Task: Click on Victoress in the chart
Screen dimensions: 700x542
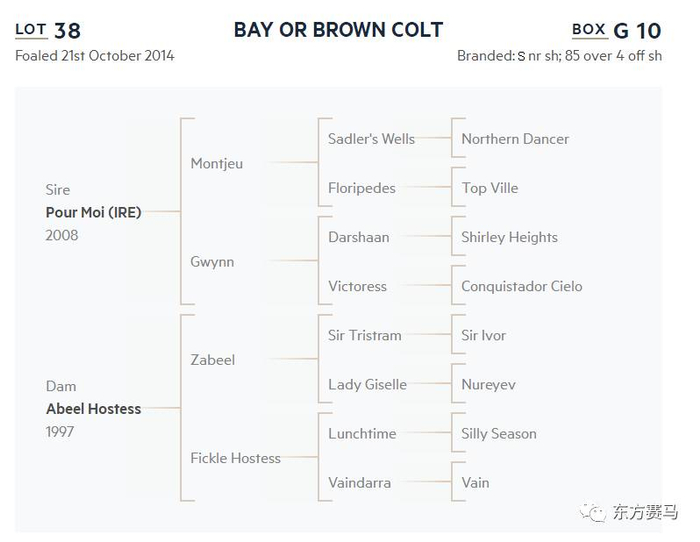Action: click(357, 286)
